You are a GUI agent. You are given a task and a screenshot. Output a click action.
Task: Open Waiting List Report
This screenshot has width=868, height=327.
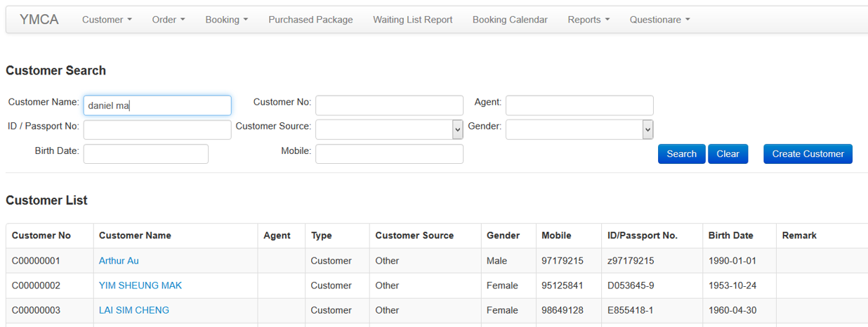tap(412, 20)
